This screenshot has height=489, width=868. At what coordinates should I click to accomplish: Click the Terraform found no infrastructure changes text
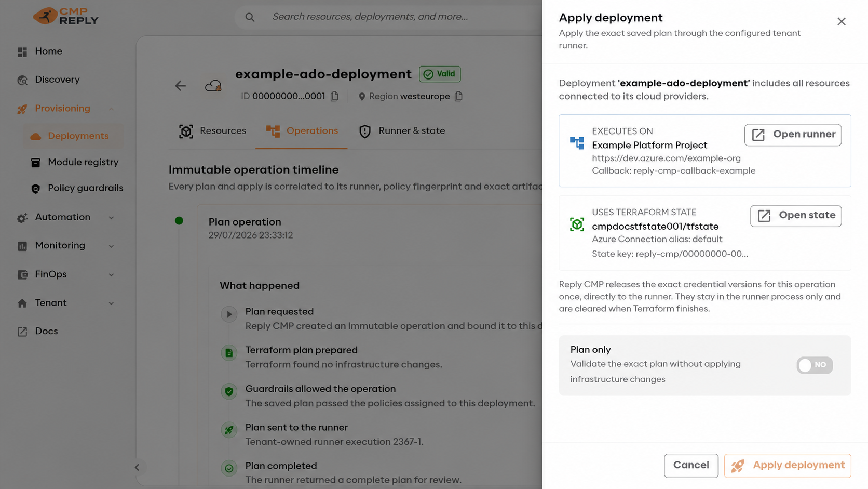(x=344, y=365)
